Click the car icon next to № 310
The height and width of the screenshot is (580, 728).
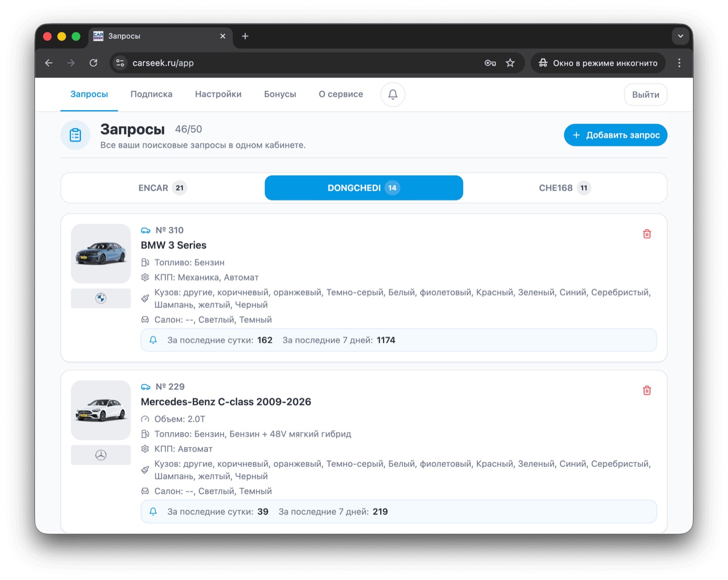tap(146, 230)
